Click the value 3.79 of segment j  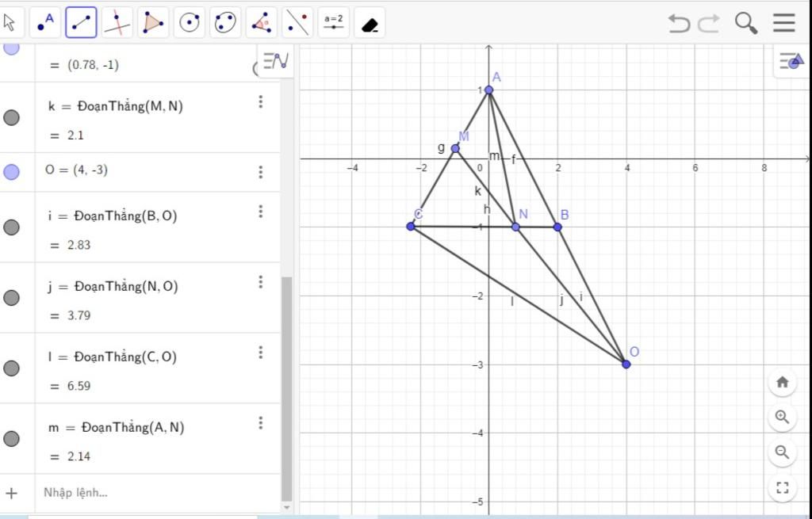(79, 315)
